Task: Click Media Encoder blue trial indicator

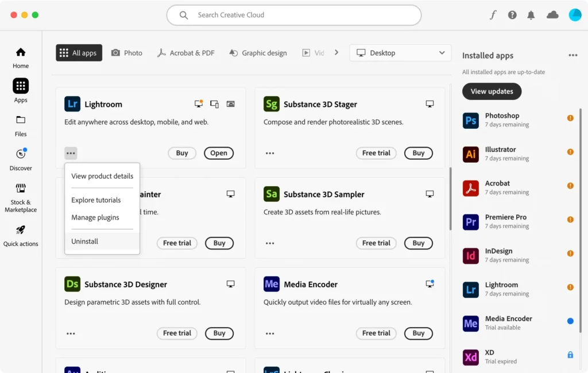Action: click(x=570, y=321)
